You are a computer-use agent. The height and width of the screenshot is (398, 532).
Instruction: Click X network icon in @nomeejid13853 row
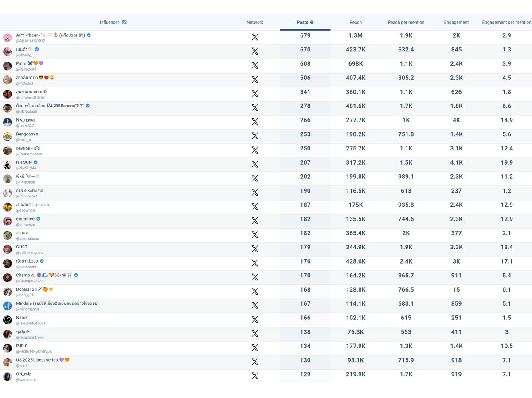(x=255, y=94)
